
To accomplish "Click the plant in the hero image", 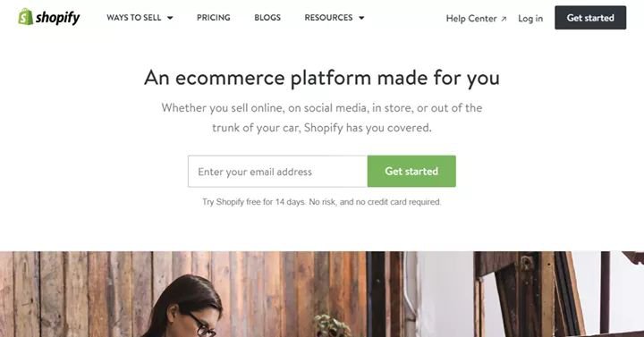I will (x=332, y=326).
